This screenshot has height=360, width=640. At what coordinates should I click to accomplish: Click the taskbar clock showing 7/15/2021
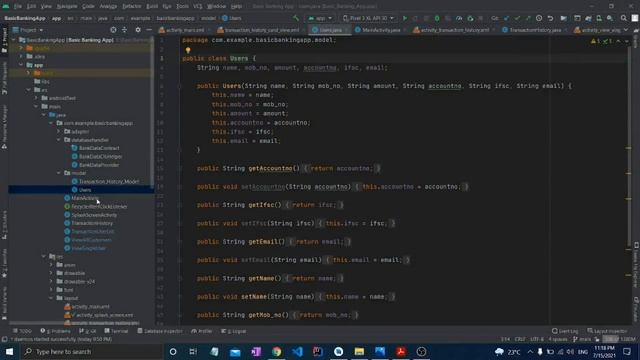click(x=604, y=351)
